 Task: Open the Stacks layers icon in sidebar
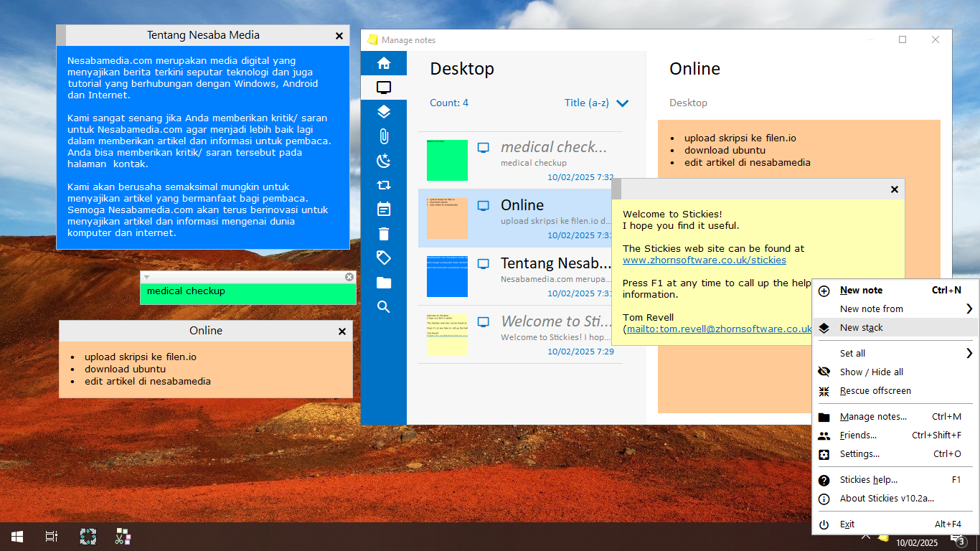click(384, 112)
